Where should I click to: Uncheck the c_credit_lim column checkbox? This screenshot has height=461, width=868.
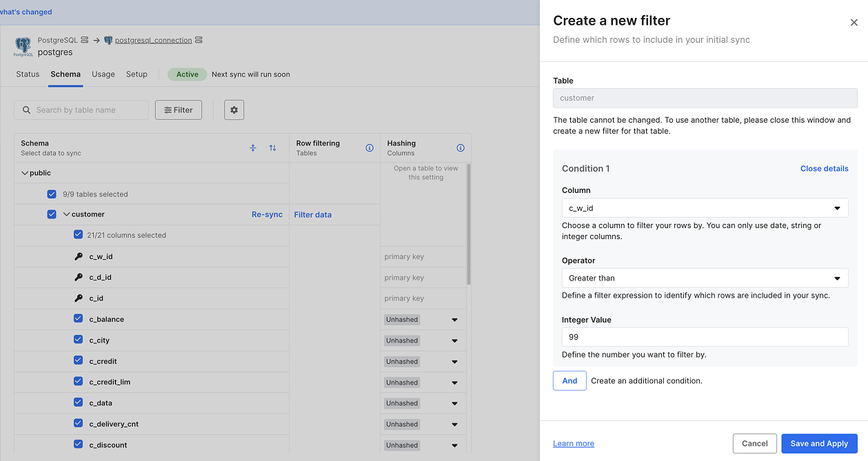(x=78, y=382)
